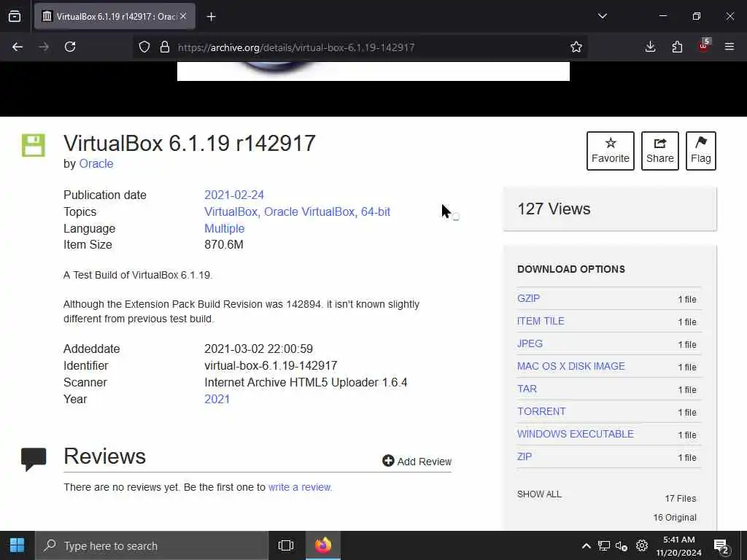The height and width of the screenshot is (560, 747).
Task: Click the settings gear tray icon
Action: (642, 545)
